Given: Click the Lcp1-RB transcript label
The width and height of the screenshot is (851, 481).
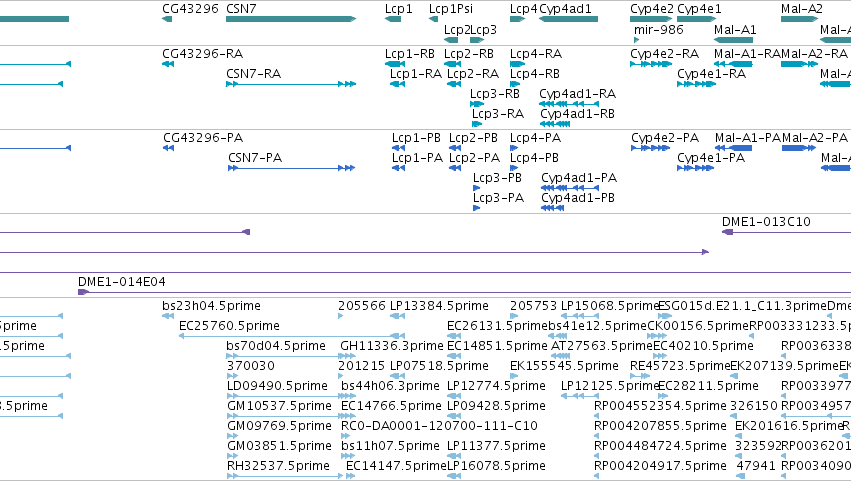Looking at the screenshot, I should (x=410, y=54).
